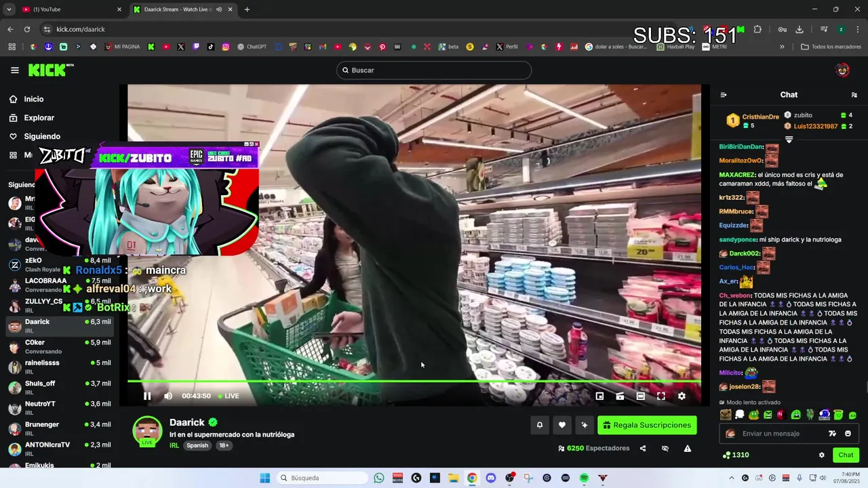
Task: Toggle theater mode on the player
Action: tap(640, 396)
